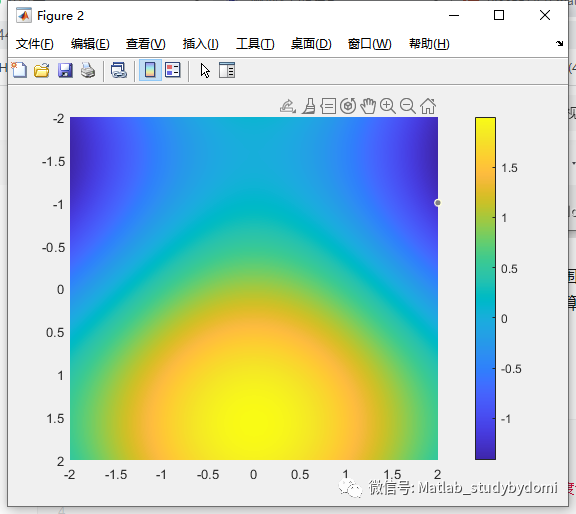Click the x-axis tick label -0.5
Screen dimensions: 576x514
click(208, 475)
